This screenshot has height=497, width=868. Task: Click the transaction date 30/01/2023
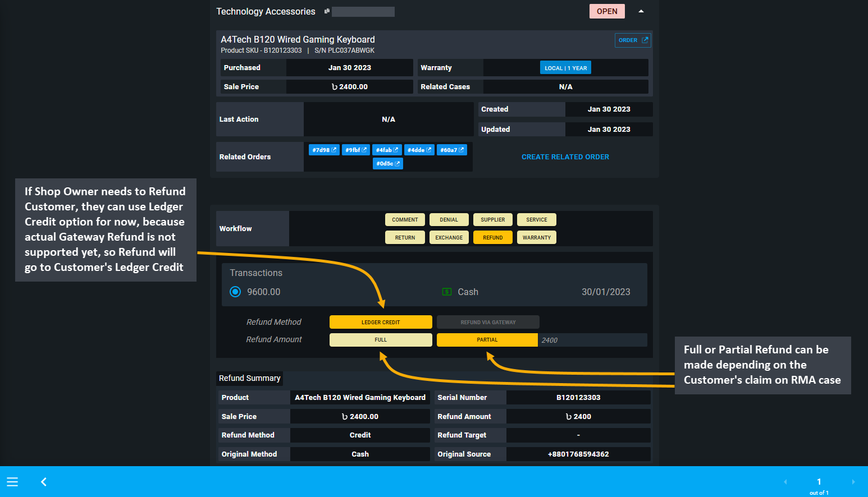pos(606,292)
